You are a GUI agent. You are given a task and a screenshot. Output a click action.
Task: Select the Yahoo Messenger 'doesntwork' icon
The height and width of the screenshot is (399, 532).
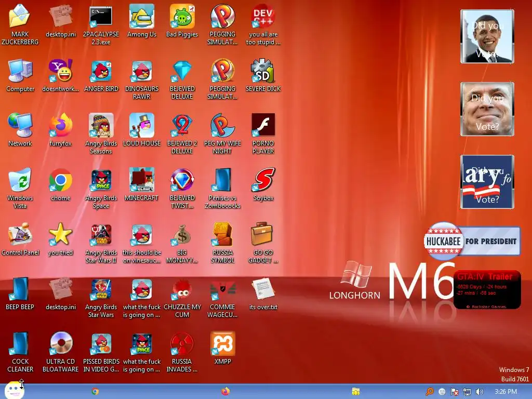click(x=60, y=71)
